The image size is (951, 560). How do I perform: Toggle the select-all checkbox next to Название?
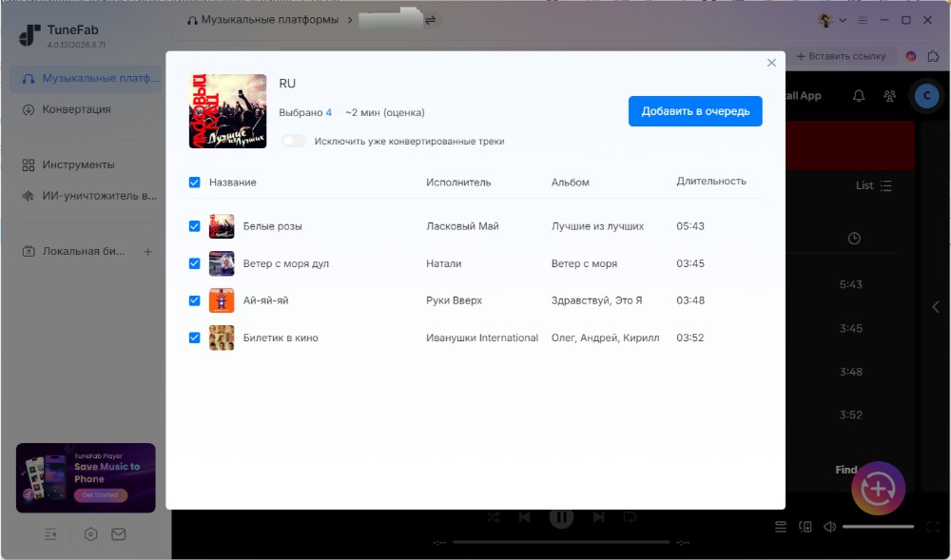click(x=194, y=183)
